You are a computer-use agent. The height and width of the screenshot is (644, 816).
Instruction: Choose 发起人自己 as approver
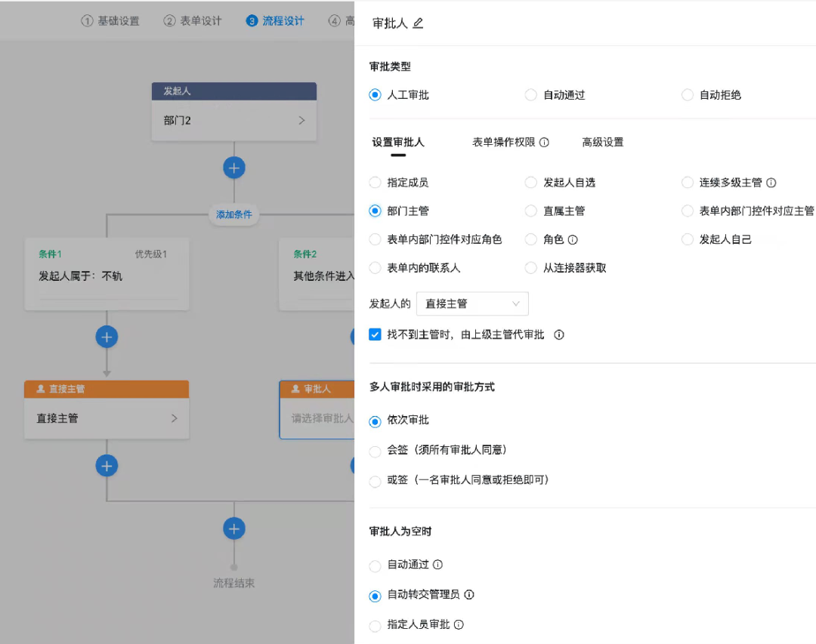pyautogui.click(x=687, y=240)
